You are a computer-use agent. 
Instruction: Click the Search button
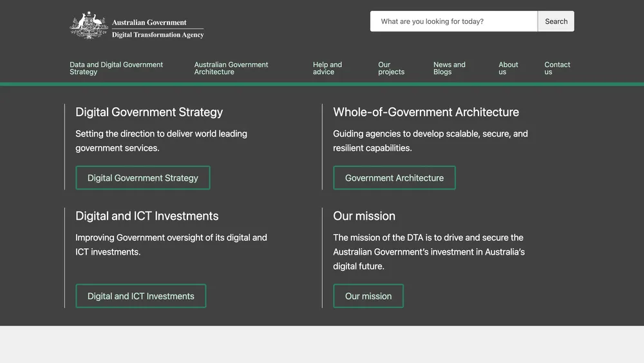pos(556,21)
